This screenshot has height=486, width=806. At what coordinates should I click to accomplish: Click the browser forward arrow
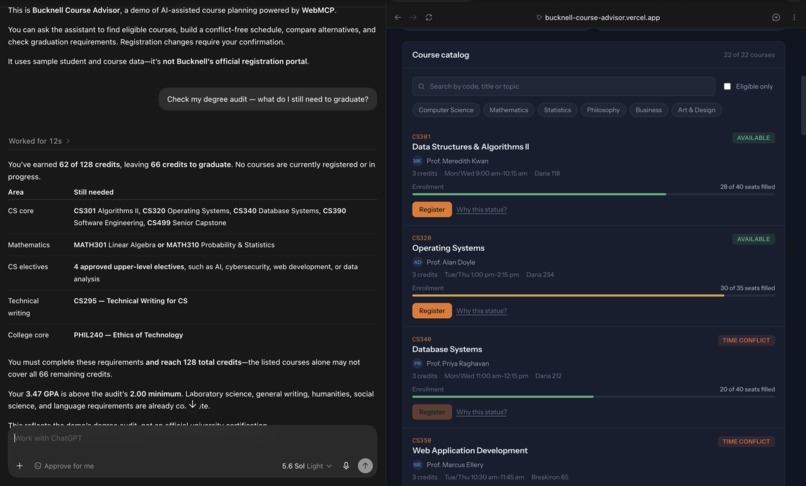click(x=413, y=17)
